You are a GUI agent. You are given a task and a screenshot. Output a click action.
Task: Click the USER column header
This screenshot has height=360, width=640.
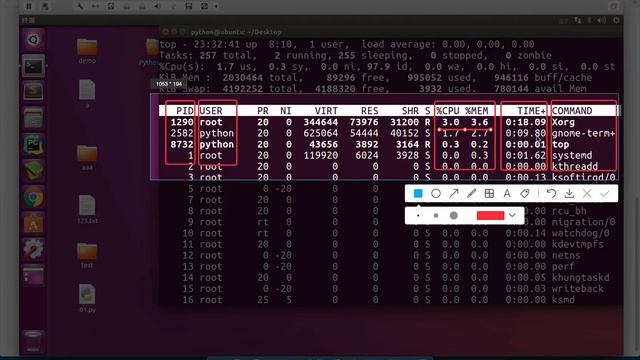[211, 111]
